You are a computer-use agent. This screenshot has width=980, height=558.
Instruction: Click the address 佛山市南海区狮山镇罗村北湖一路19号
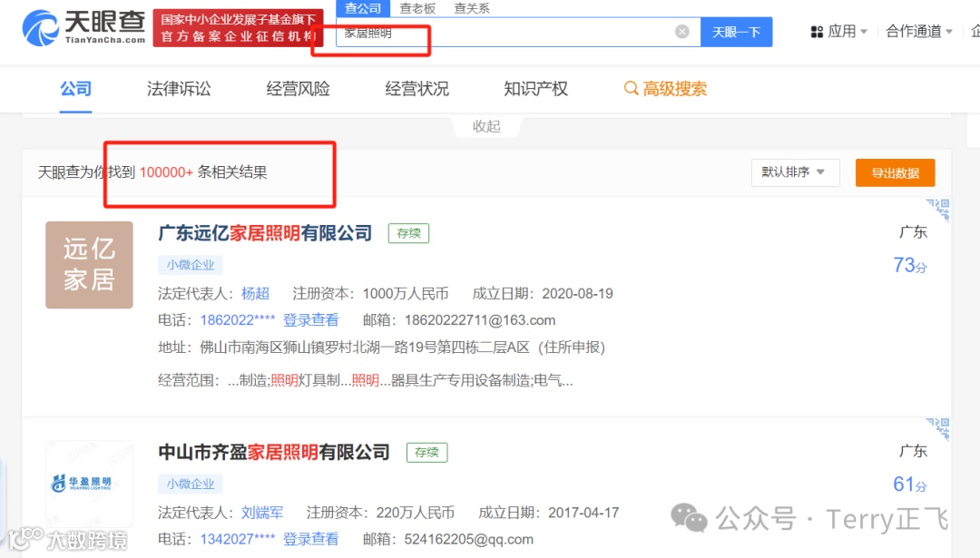[x=403, y=348]
